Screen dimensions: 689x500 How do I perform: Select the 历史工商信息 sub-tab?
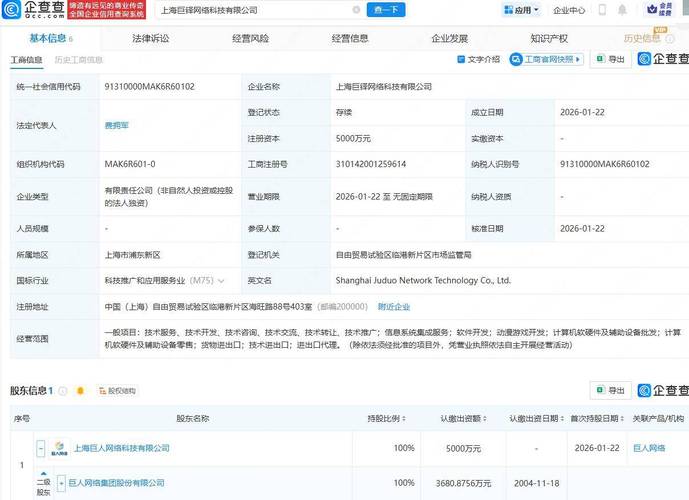tap(78, 60)
